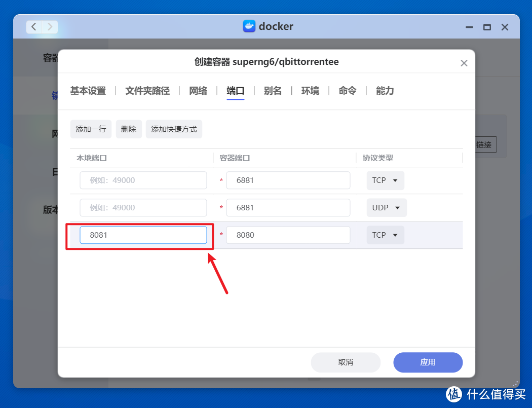Click the 取消 button
The width and height of the screenshot is (532, 408).
[x=346, y=362]
